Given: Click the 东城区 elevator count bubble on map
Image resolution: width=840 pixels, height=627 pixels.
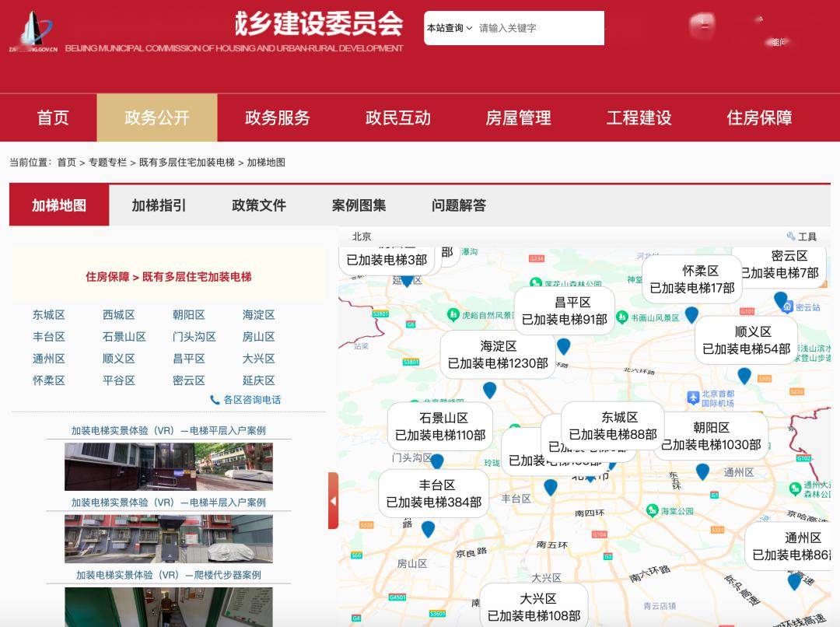Looking at the screenshot, I should tap(614, 428).
